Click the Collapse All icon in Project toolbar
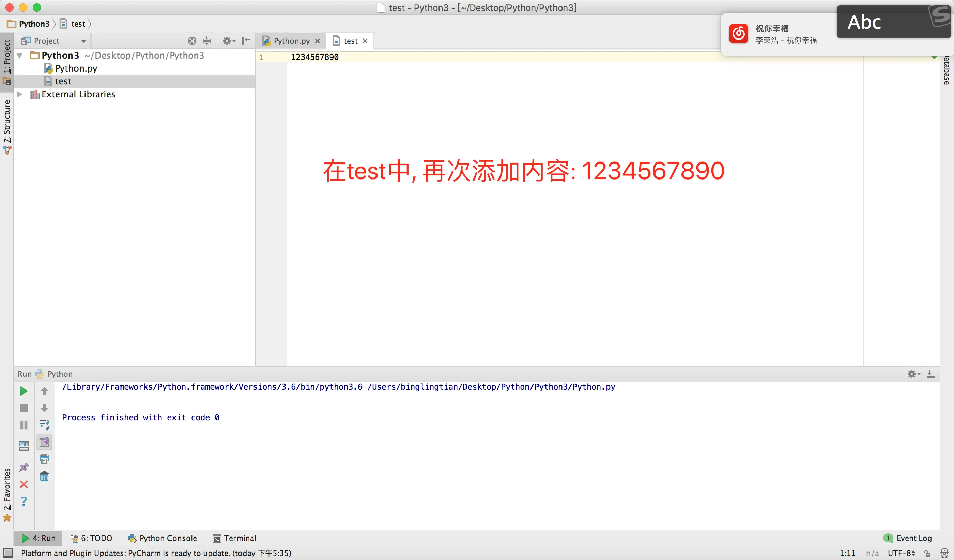954x560 pixels. tap(207, 41)
